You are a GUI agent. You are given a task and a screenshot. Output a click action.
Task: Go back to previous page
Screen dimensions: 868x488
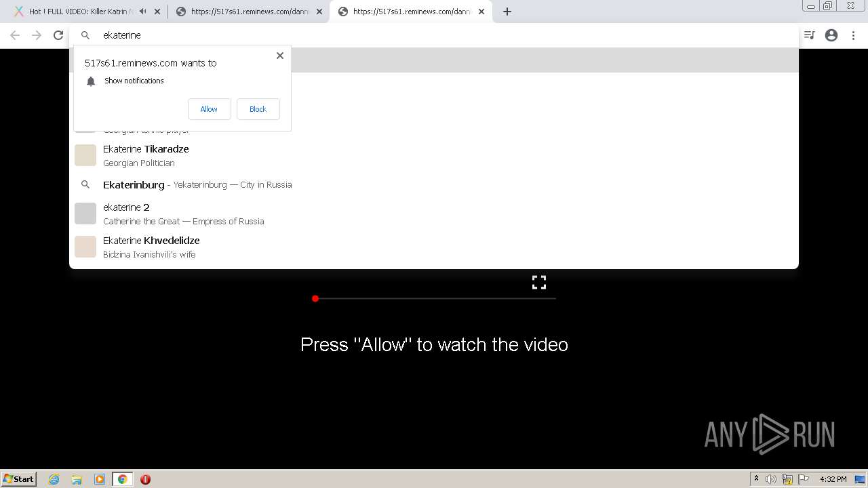[15, 35]
